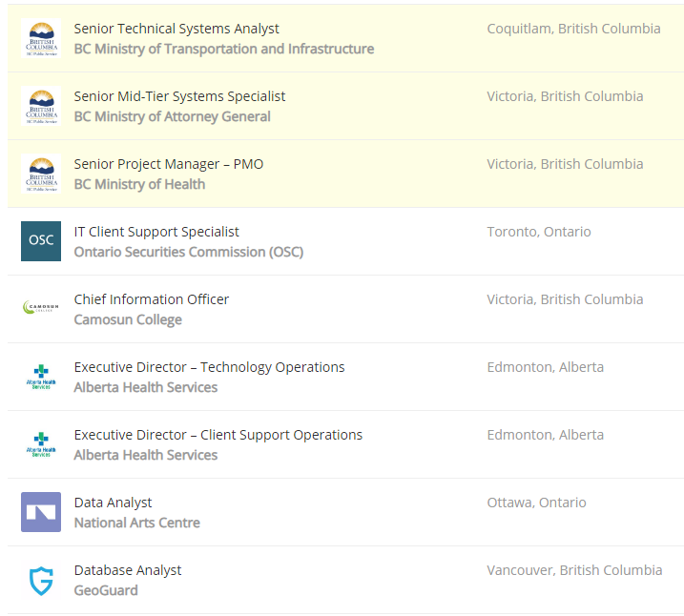This screenshot has height=616, width=684.
Task: Open Senior Project Manager – PMO listing
Action: pyautogui.click(x=168, y=164)
